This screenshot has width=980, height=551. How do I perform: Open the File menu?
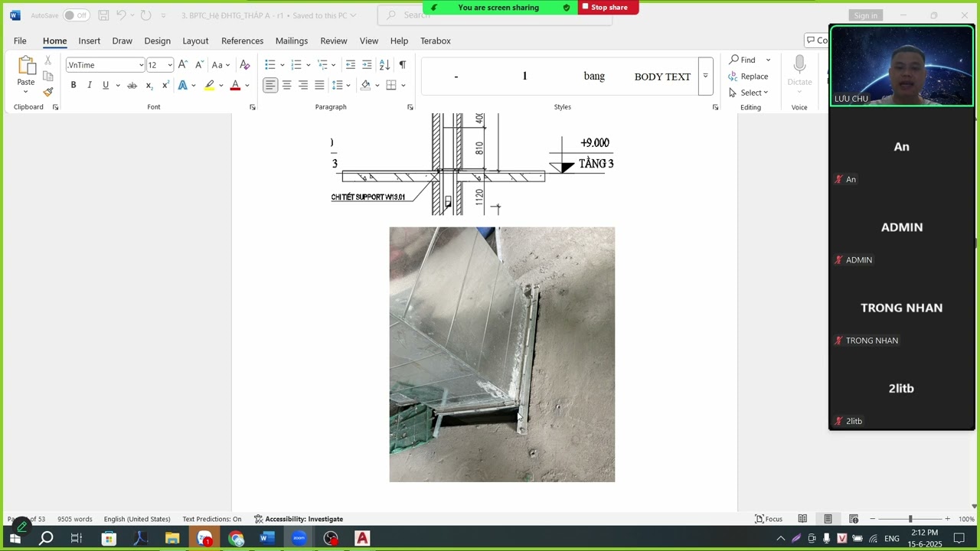pos(20,41)
